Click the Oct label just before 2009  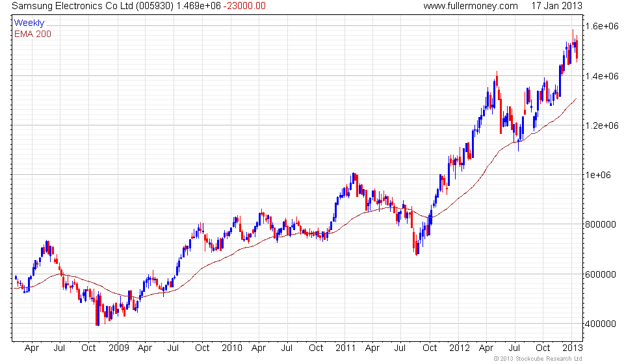[88, 348]
